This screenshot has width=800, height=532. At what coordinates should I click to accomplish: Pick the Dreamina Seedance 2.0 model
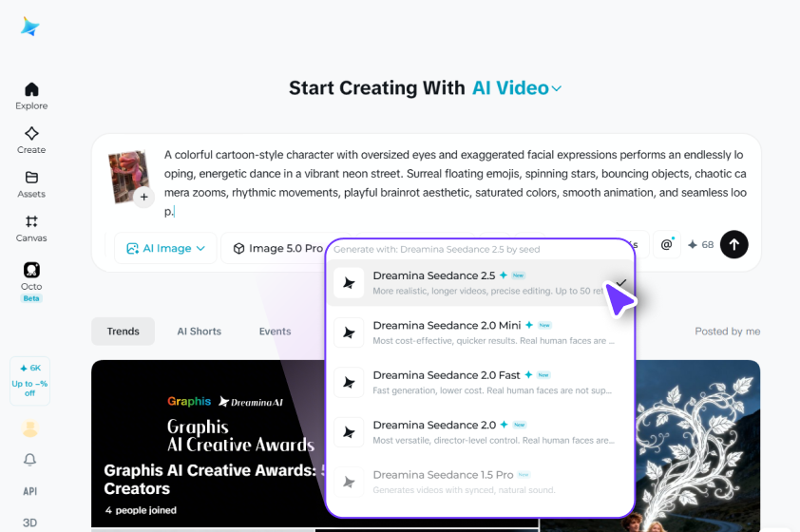point(480,432)
